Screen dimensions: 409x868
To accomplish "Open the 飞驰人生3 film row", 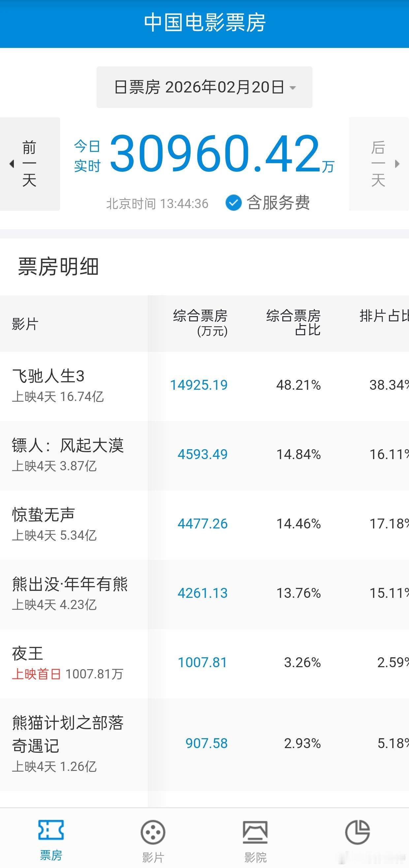I will click(x=48, y=376).
